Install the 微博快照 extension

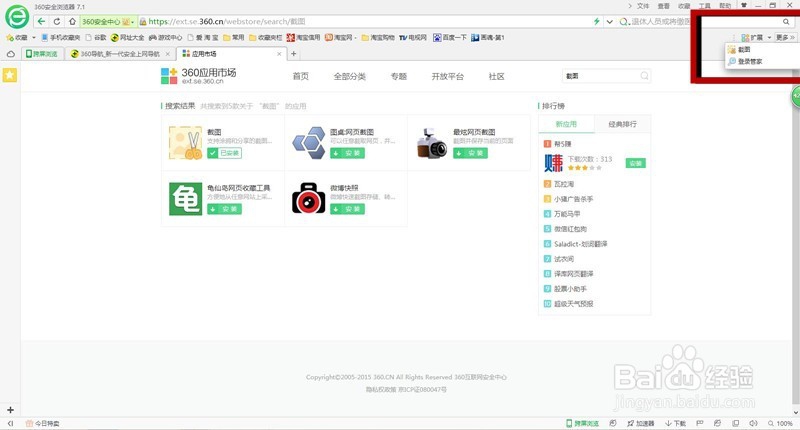click(x=347, y=209)
